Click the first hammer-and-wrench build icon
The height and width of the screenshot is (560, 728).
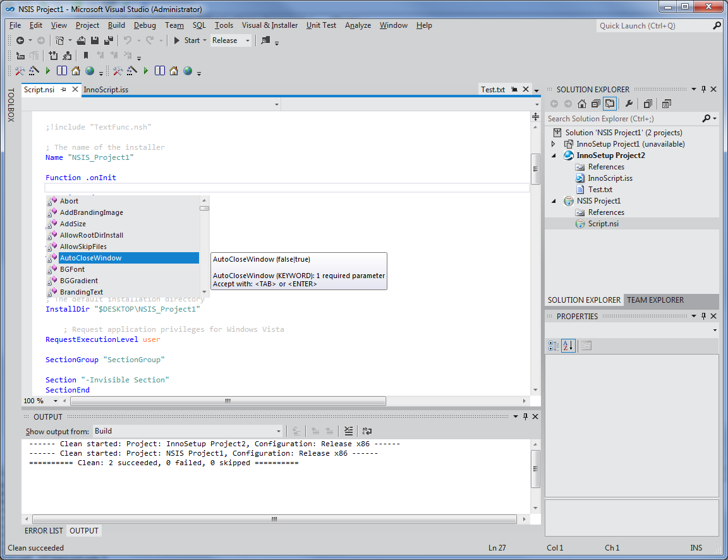(x=20, y=71)
